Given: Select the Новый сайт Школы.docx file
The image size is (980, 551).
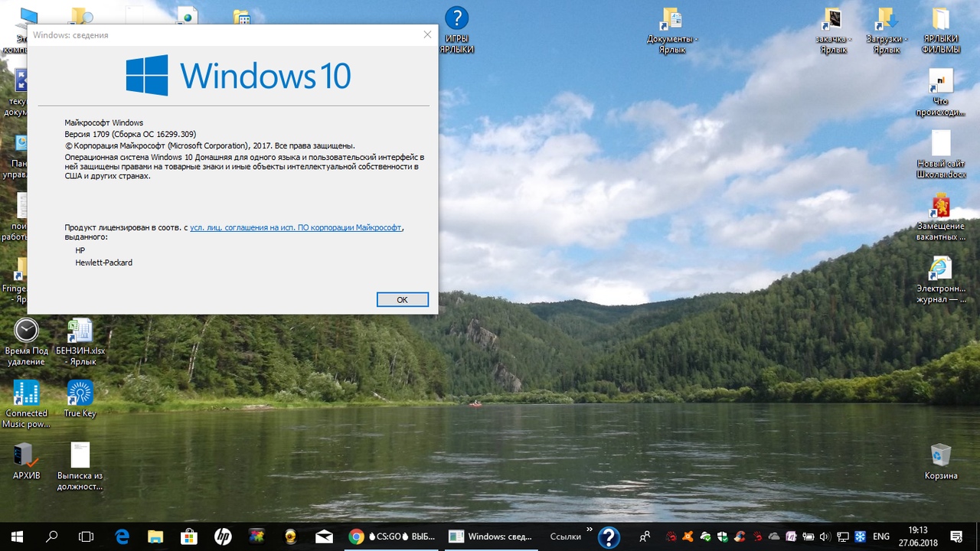Looking at the screenshot, I should tap(941, 155).
